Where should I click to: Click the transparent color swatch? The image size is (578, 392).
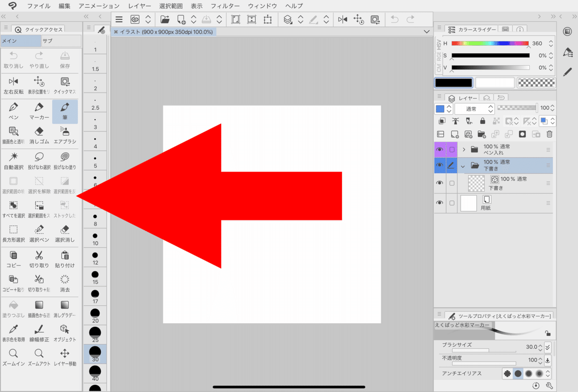tap(536, 83)
